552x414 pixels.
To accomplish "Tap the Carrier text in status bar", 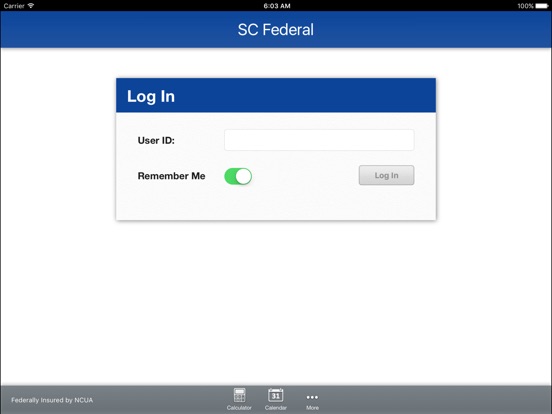I will tap(14, 6).
